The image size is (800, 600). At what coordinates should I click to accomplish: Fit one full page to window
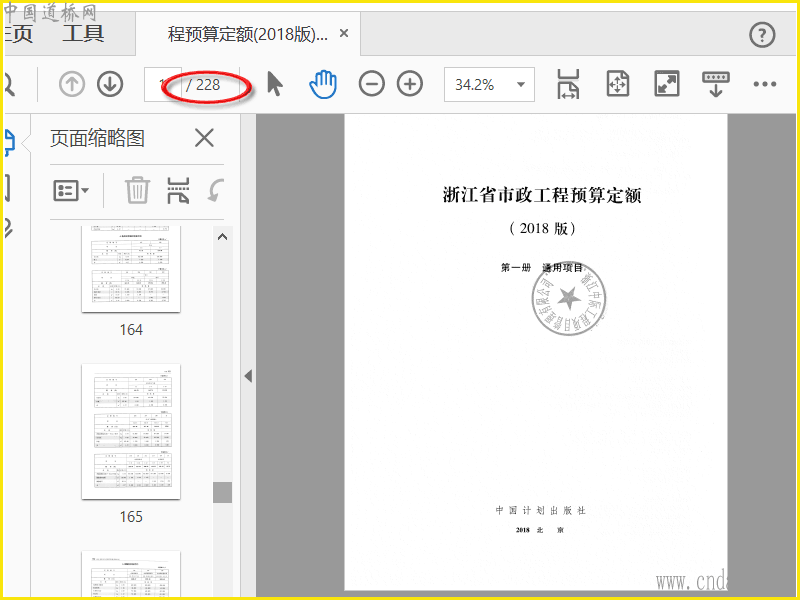click(618, 84)
